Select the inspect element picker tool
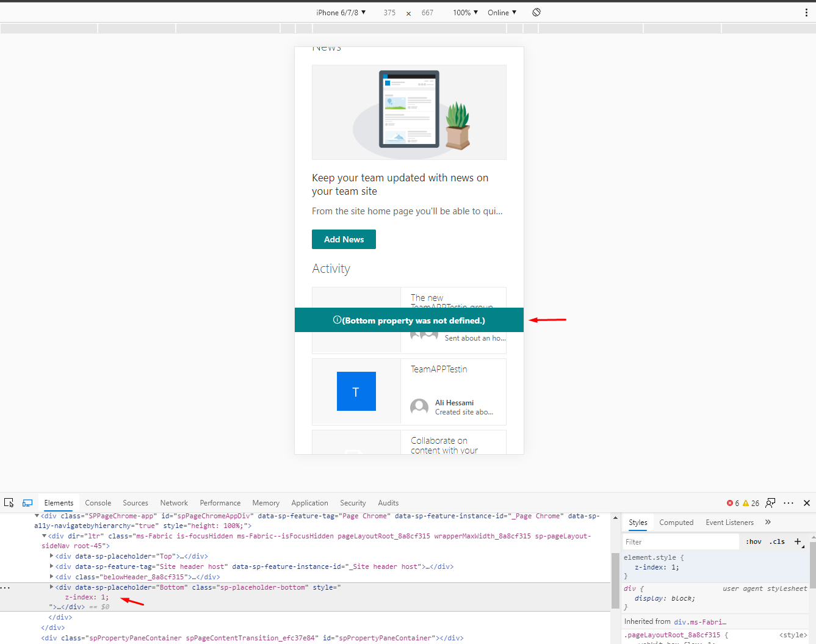The height and width of the screenshot is (644, 816). point(9,502)
